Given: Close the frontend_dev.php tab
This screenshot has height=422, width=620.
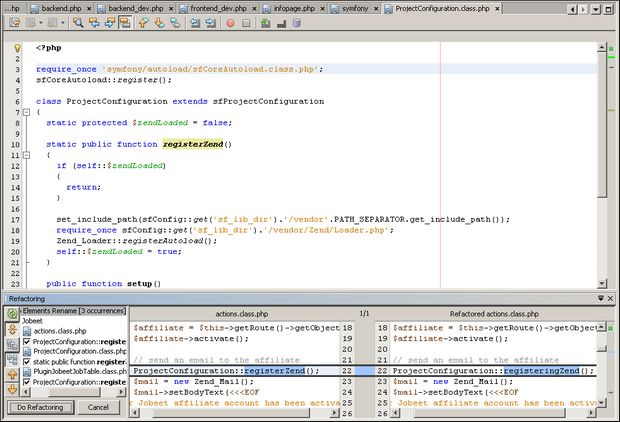Looking at the screenshot, I should tap(254, 9).
